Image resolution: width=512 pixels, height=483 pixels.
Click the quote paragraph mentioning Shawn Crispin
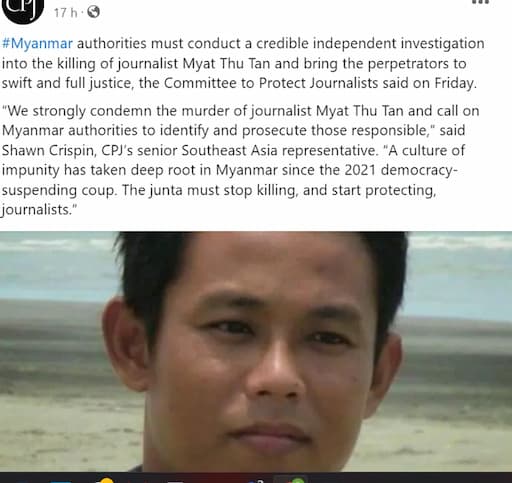coord(240,160)
